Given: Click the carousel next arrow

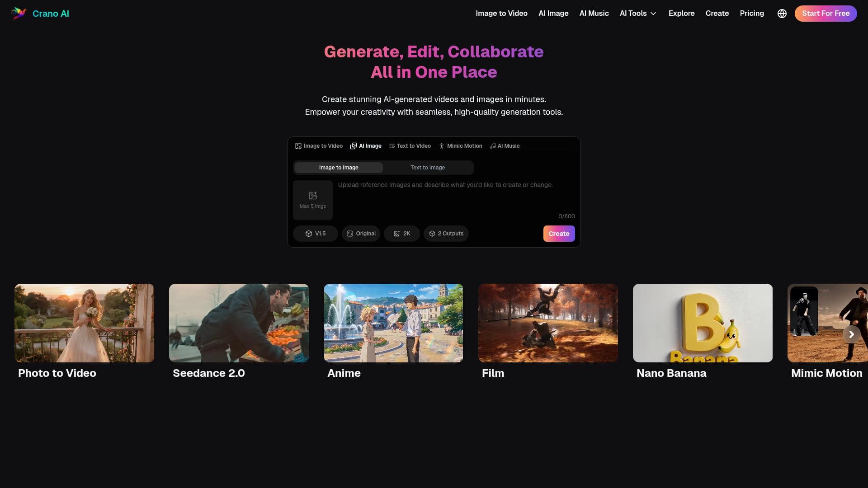Looking at the screenshot, I should click(x=851, y=334).
